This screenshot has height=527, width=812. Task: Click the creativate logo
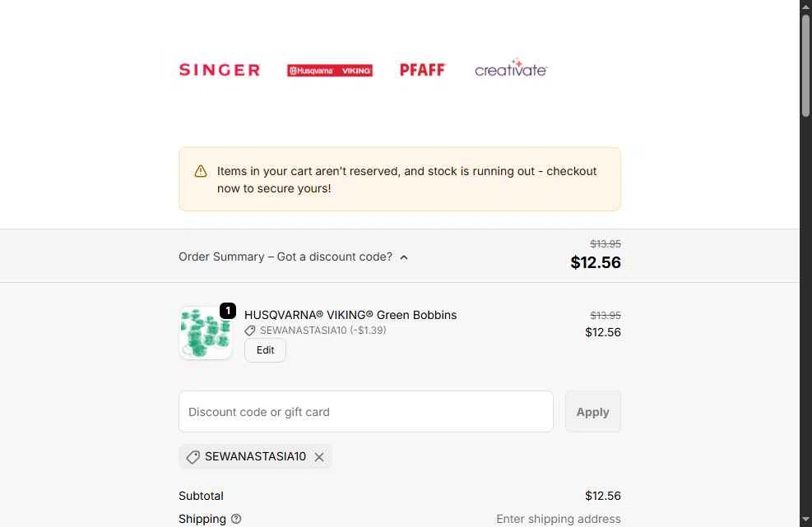(x=511, y=69)
